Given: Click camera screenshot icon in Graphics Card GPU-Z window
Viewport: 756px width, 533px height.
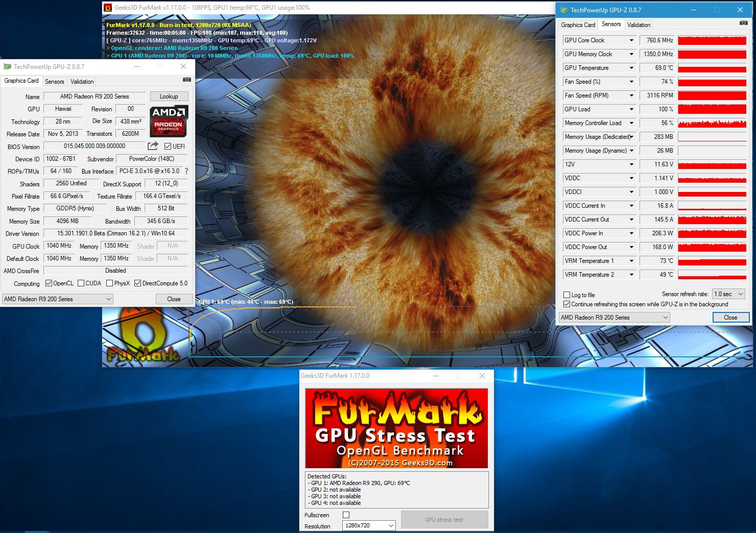Looking at the screenshot, I should [x=187, y=80].
